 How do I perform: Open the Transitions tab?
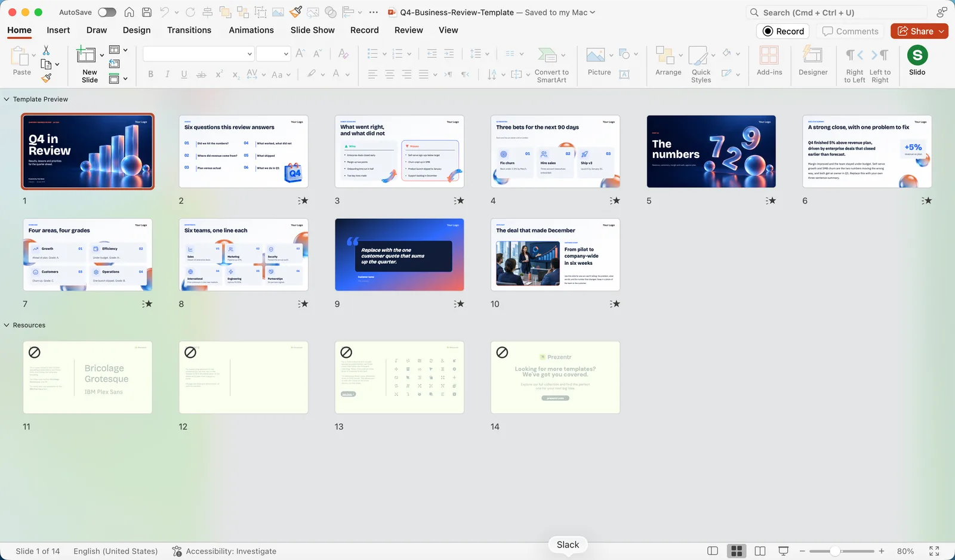[189, 30]
